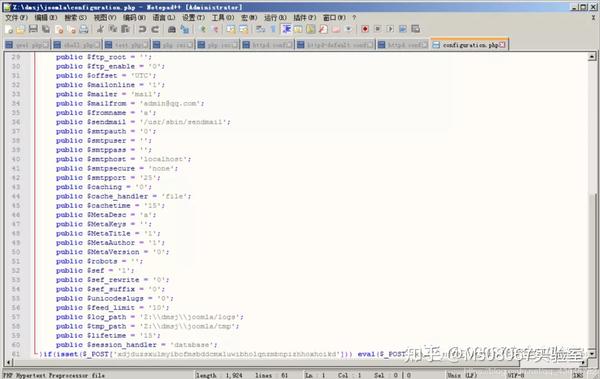Click the Zoom In toolbar icon

[203, 29]
